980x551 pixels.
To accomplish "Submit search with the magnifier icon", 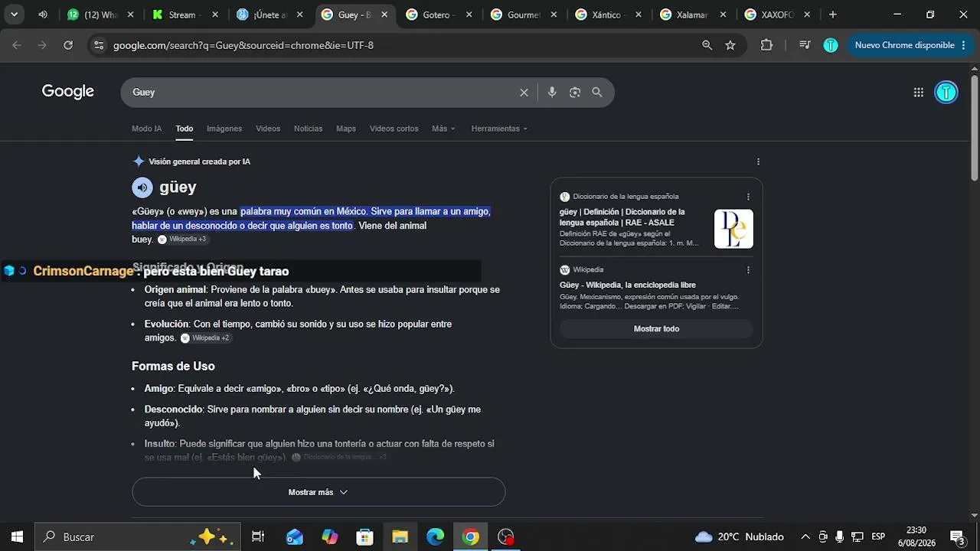I will [x=597, y=93].
